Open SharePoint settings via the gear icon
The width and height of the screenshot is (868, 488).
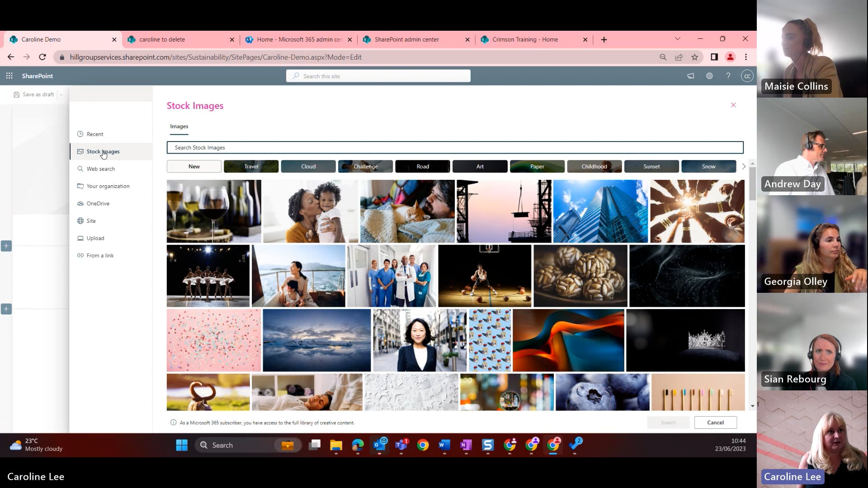(709, 76)
